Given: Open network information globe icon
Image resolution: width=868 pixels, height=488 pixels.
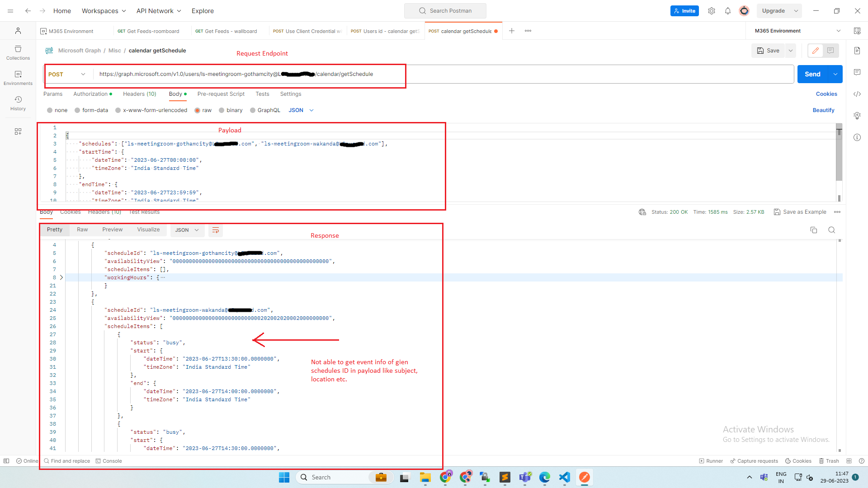Looking at the screenshot, I should (642, 212).
